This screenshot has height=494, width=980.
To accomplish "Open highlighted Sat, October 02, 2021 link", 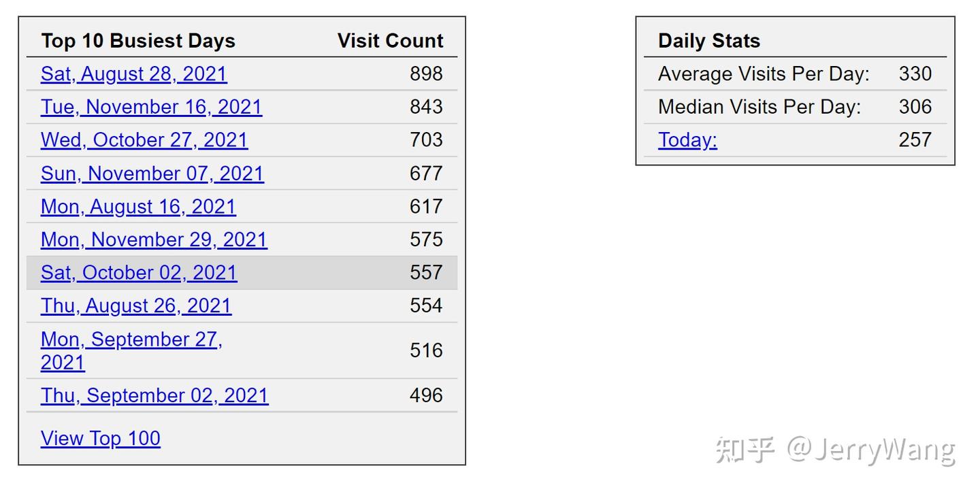I will click(139, 273).
